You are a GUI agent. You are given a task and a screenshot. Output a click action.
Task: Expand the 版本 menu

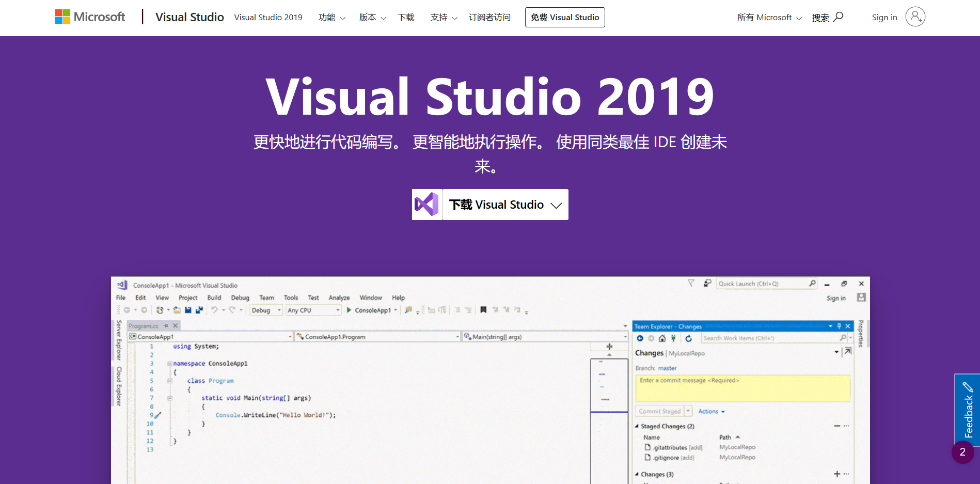click(x=372, y=18)
